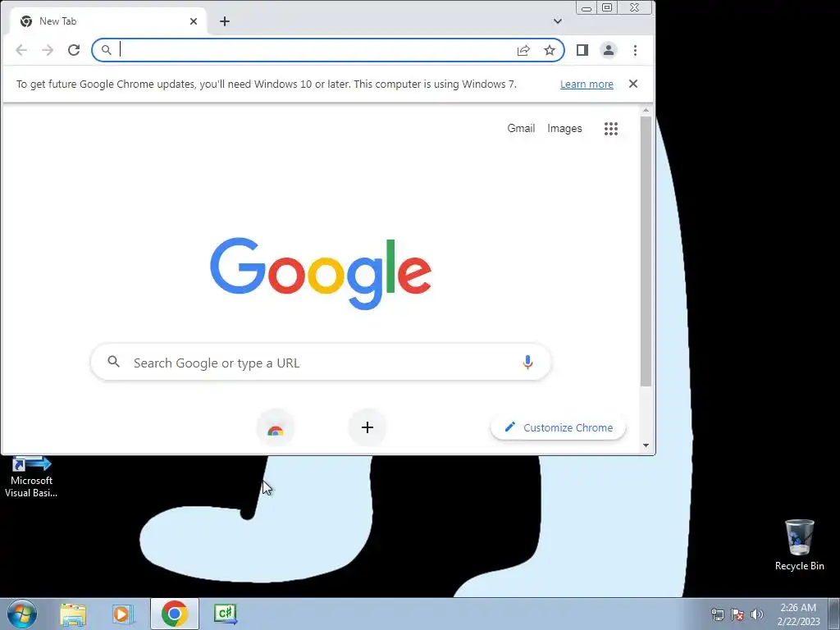
Task: Click the Customize Chrome button
Action: click(x=558, y=427)
